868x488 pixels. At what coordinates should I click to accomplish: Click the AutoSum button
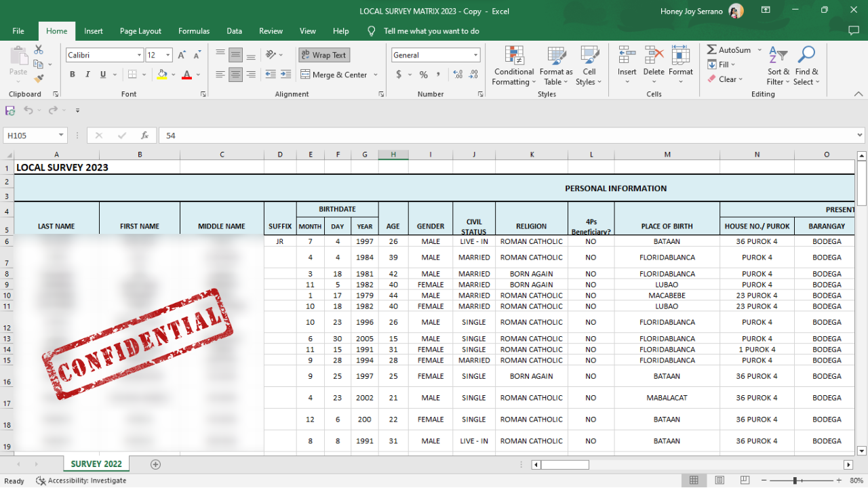coord(729,50)
